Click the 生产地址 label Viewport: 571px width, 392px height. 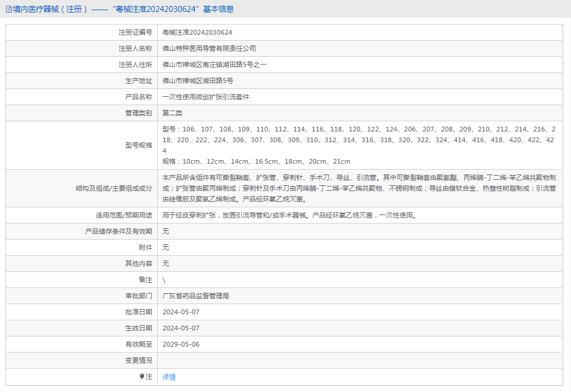pyautogui.click(x=139, y=81)
